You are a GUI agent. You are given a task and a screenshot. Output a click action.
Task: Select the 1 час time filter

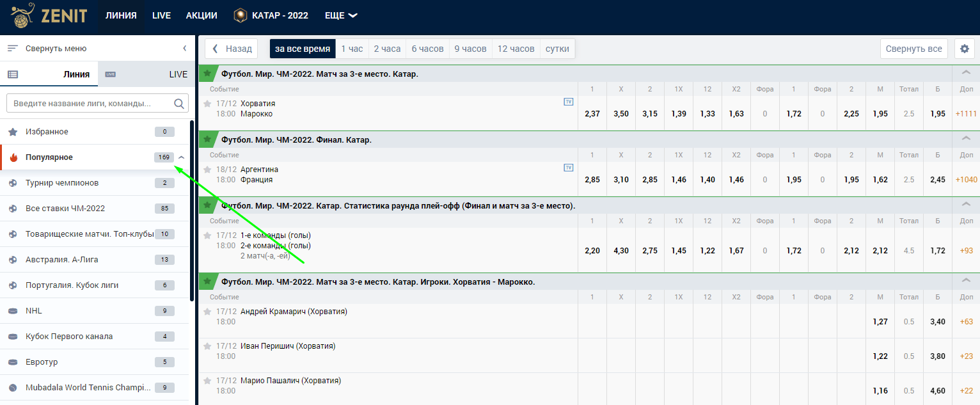pyautogui.click(x=352, y=49)
